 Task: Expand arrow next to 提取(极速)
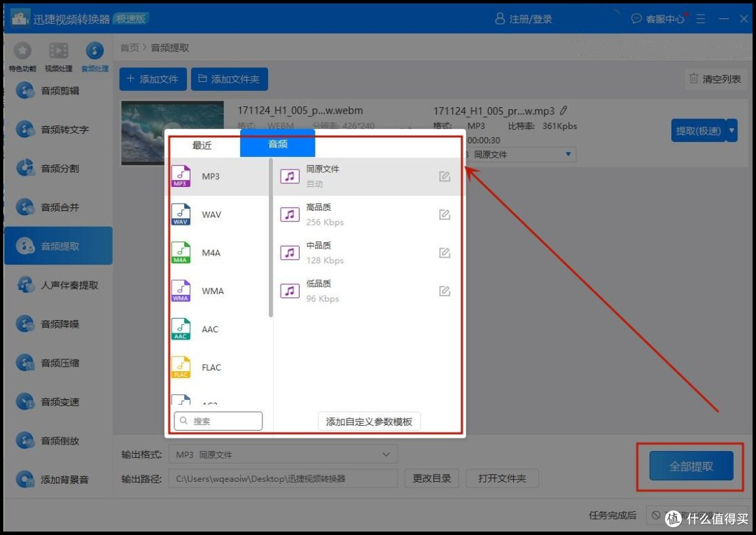pos(732,131)
